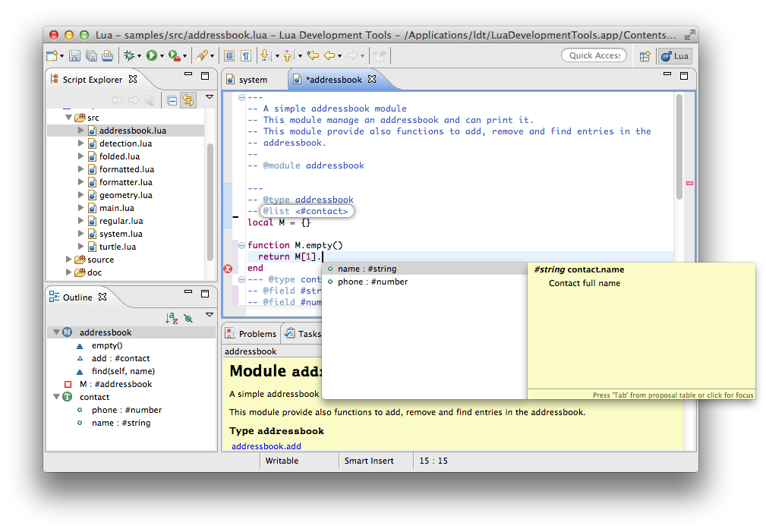The height and width of the screenshot is (532, 766).
Task: Select M : #addressbook in Outline
Action: tap(116, 384)
